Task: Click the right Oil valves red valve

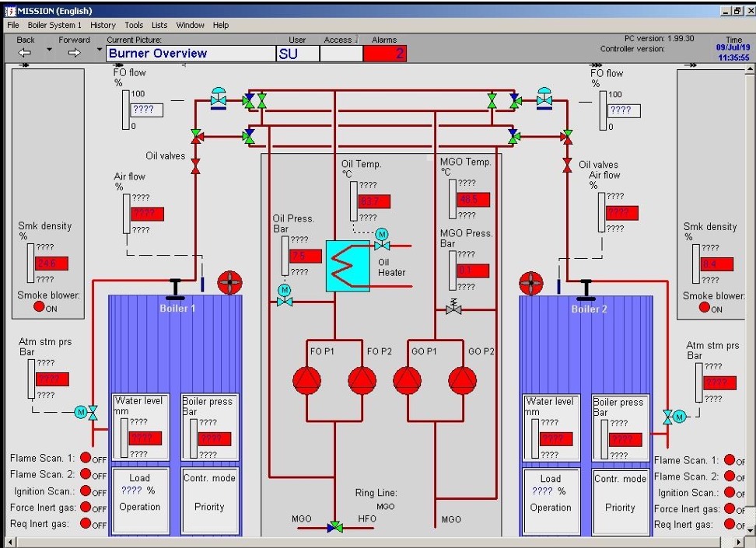Action: [x=568, y=166]
